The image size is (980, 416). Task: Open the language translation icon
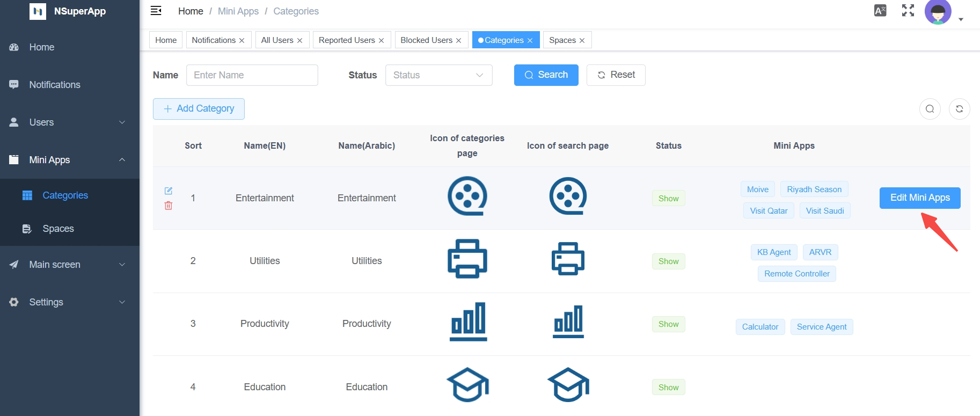coord(880,11)
